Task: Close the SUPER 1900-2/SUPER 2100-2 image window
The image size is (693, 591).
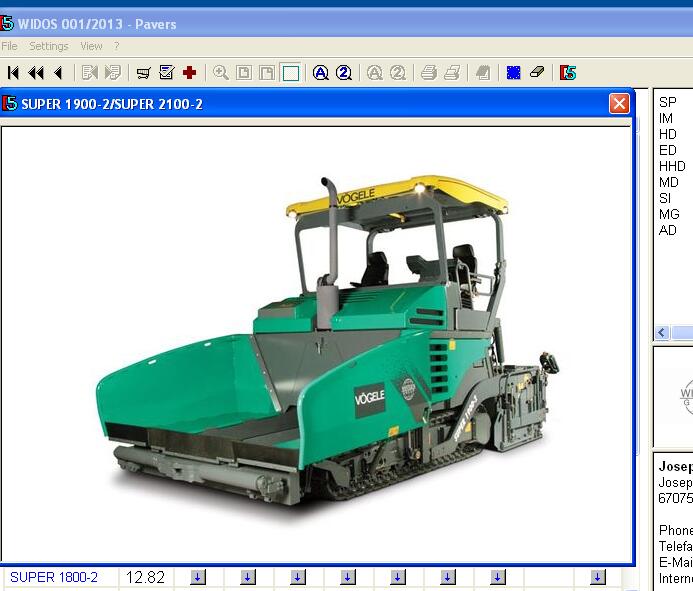Action: point(619,103)
